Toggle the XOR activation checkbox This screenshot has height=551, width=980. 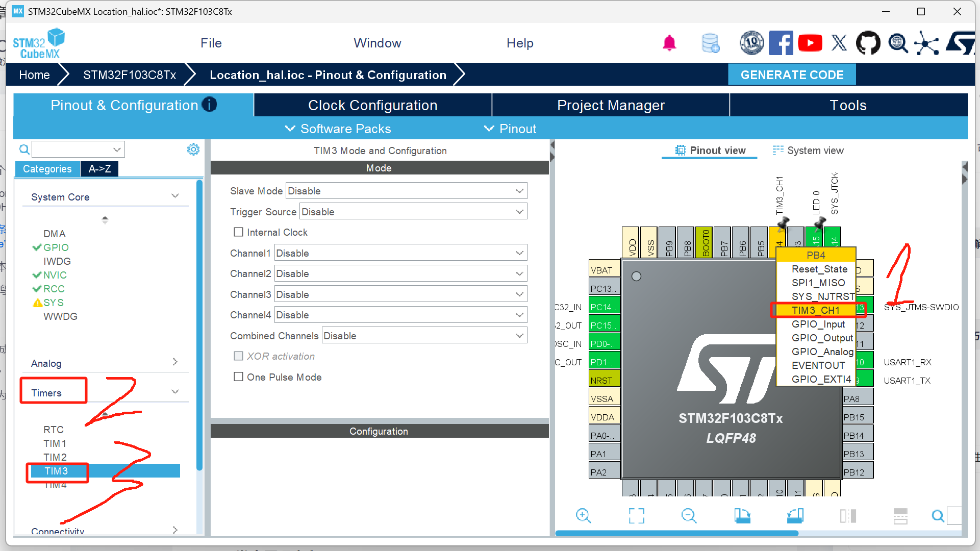click(x=238, y=356)
